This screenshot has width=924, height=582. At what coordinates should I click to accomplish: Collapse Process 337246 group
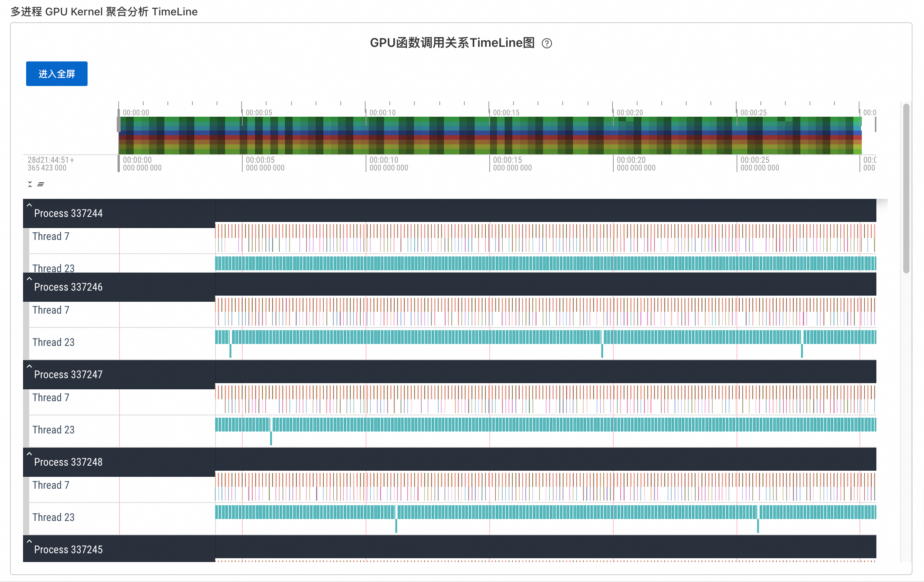pyautogui.click(x=29, y=279)
